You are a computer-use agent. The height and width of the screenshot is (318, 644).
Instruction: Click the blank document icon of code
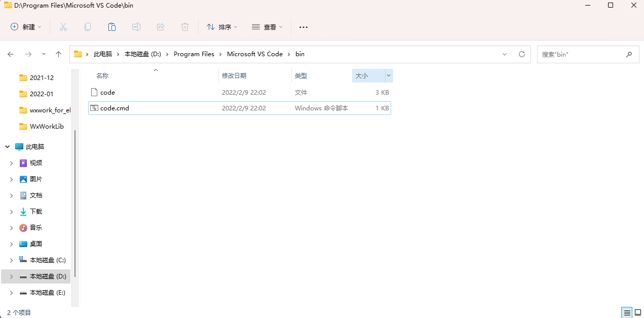pos(94,92)
